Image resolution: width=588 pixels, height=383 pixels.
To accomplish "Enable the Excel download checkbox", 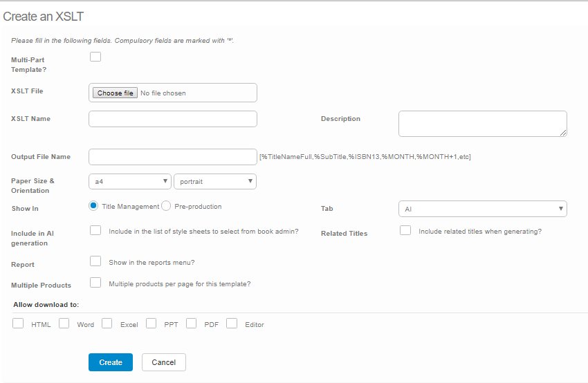I will (x=107, y=323).
